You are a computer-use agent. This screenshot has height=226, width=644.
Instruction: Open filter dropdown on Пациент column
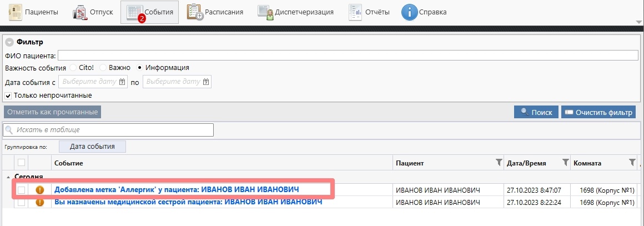pos(498,163)
